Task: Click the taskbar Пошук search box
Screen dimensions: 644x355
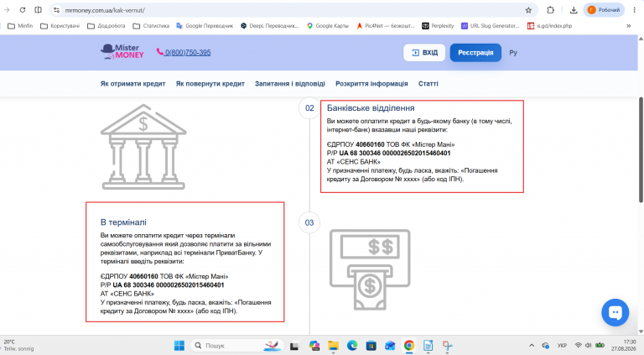Action: click(237, 346)
